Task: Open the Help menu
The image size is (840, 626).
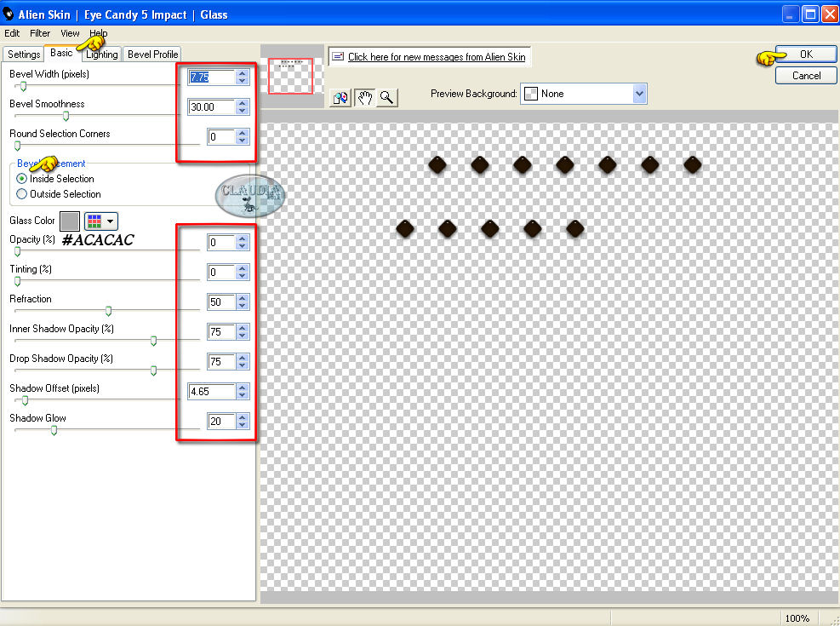Action: (x=98, y=33)
